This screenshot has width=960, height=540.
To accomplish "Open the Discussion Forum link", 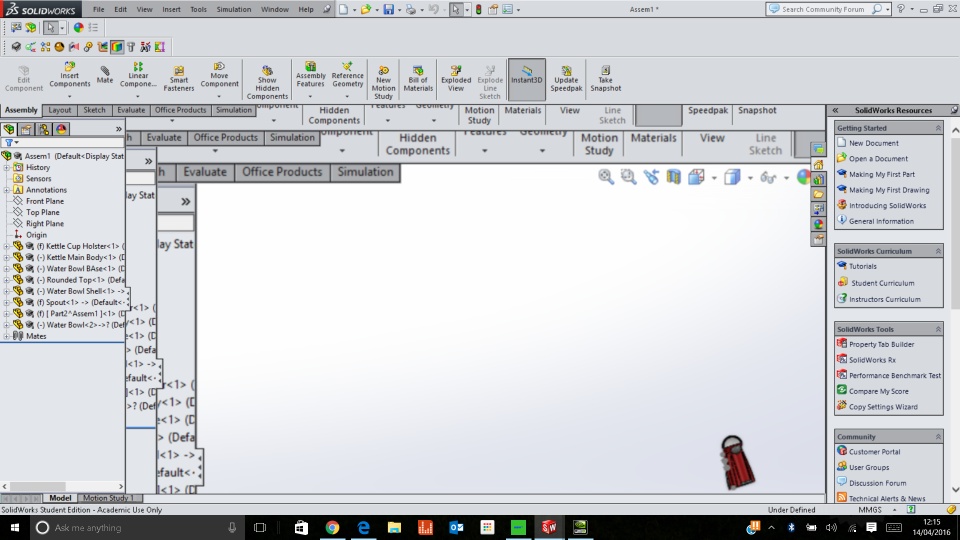I will click(877, 483).
